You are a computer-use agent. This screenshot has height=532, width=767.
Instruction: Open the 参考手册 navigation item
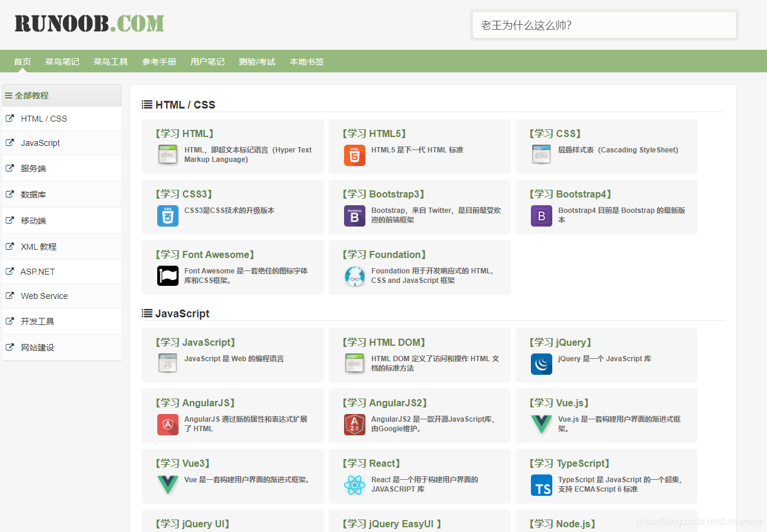coord(159,62)
